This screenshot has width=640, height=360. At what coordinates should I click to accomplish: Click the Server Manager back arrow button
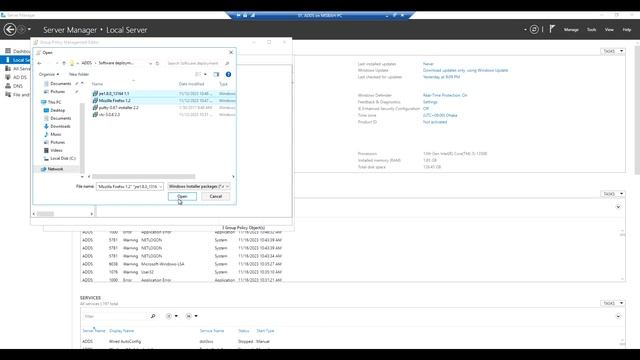tap(10, 29)
